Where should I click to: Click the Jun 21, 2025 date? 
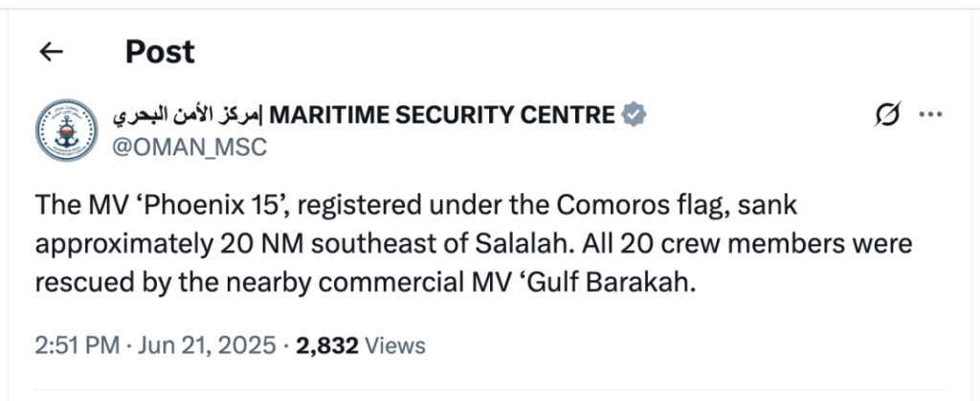pyautogui.click(x=207, y=345)
